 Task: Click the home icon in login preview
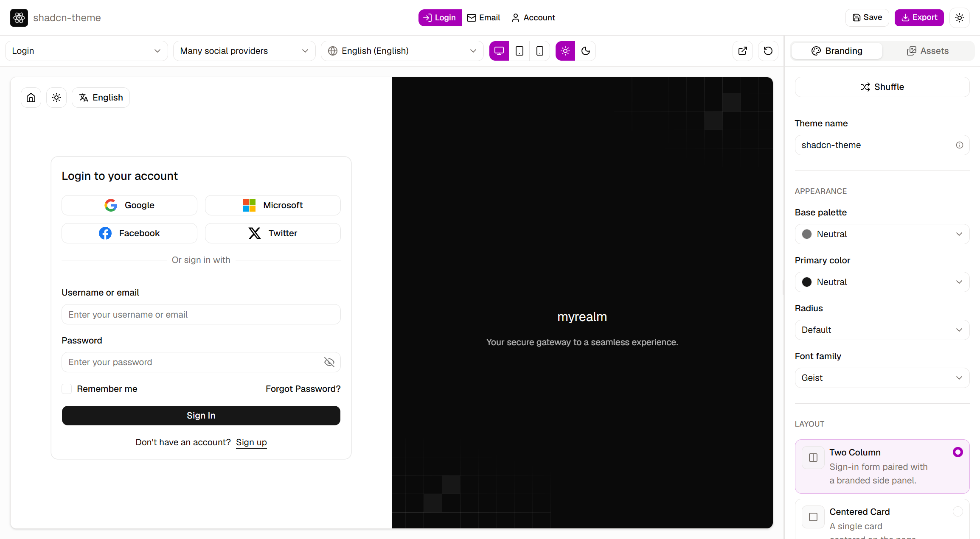coord(31,98)
